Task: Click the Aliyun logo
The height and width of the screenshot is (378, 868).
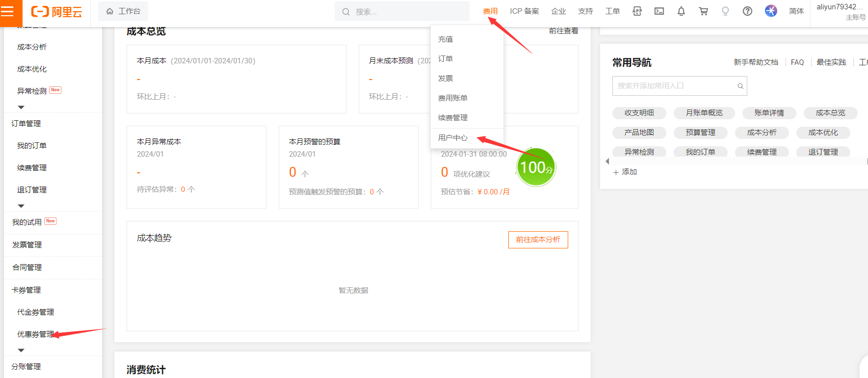Action: pos(56,12)
